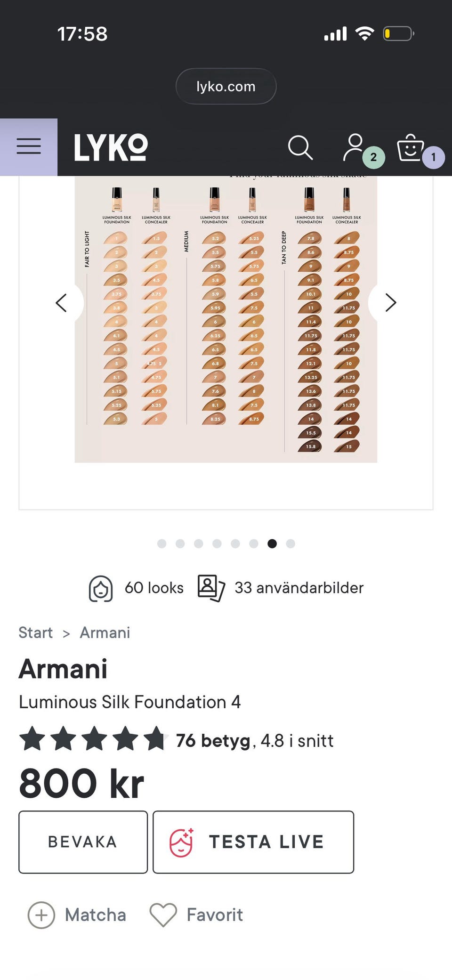Open the user account icon
Viewport: 452px width, 980px height.
click(354, 147)
